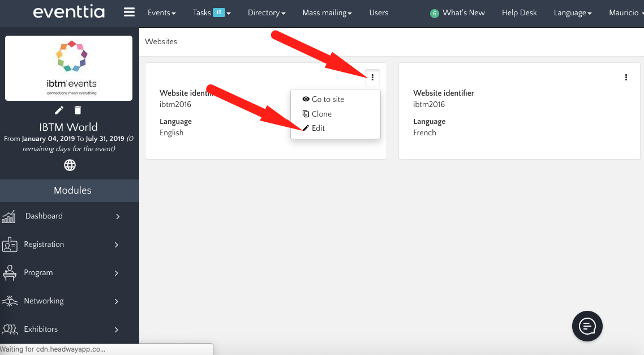Screen dimensions: 644x355
Task: Expand the Language dropdown in navbar
Action: click(x=573, y=12)
